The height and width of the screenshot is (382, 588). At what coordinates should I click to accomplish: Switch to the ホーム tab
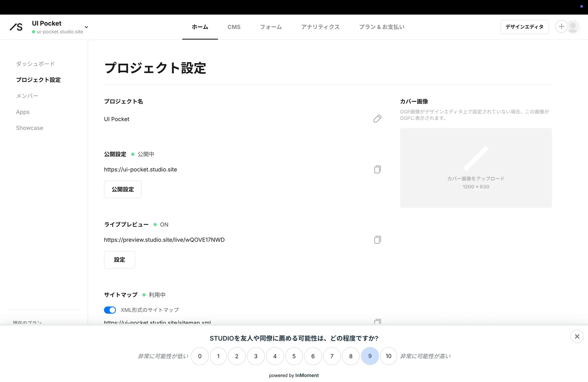200,27
